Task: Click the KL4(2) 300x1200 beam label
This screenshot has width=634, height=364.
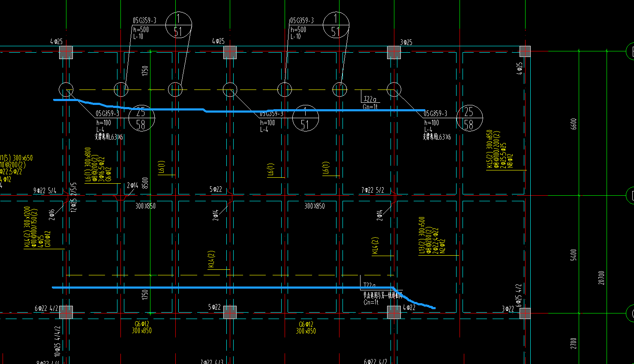Action: (x=27, y=227)
